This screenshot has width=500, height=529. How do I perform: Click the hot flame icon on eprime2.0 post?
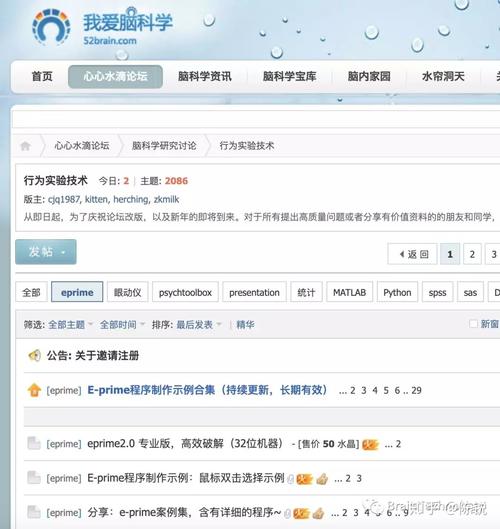(370, 445)
